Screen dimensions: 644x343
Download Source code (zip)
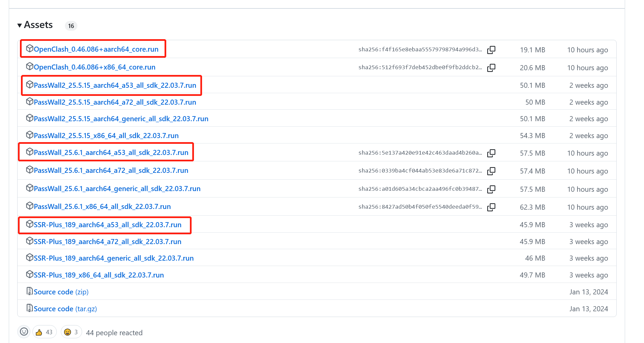click(x=61, y=292)
